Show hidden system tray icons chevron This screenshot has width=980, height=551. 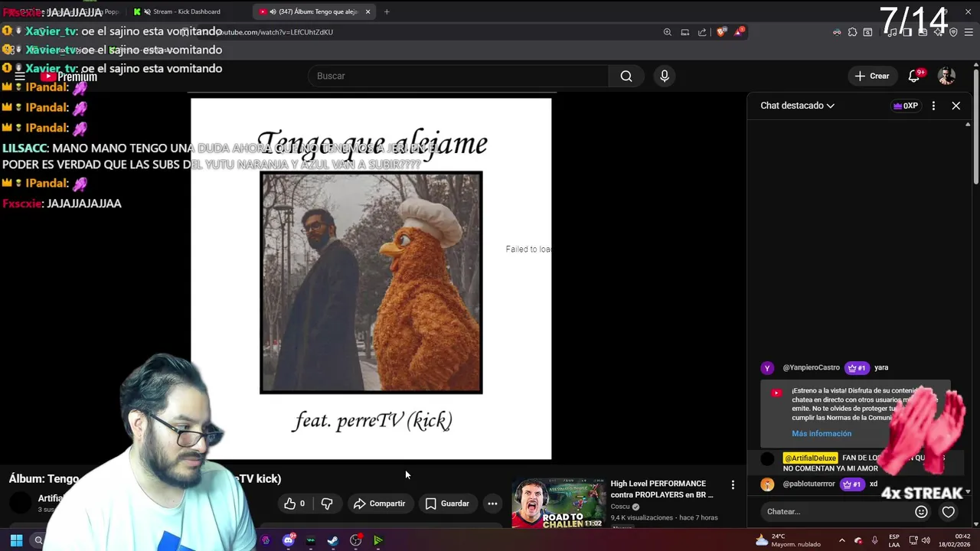click(x=842, y=540)
